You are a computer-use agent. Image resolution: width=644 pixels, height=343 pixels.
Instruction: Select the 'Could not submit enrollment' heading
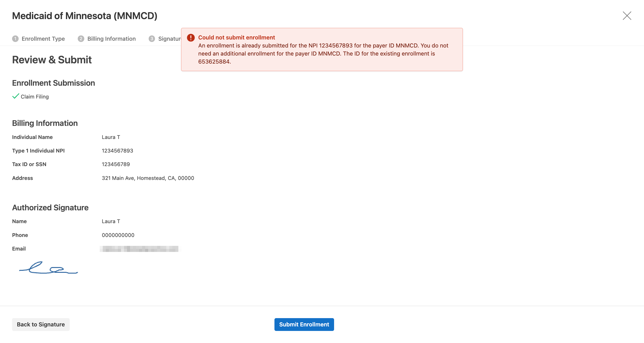click(236, 37)
